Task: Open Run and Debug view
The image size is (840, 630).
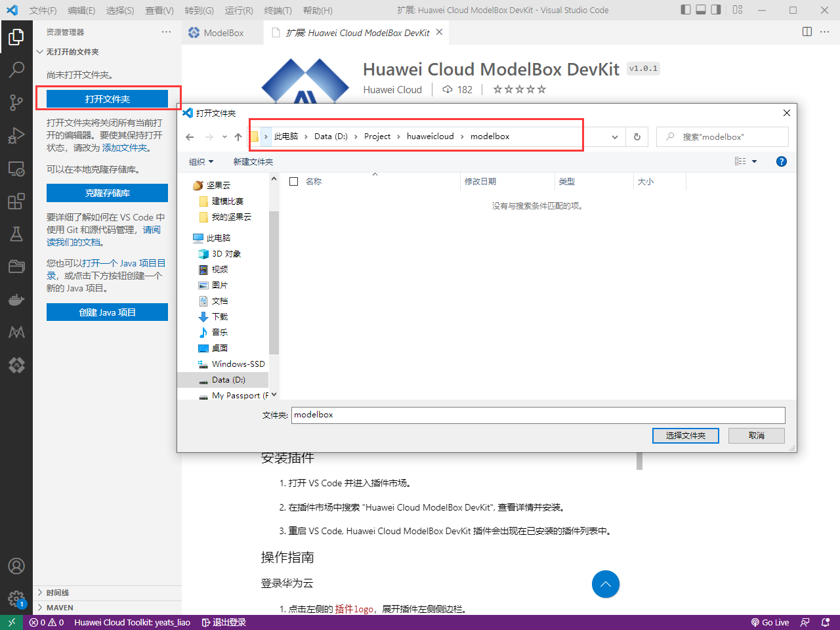Action: [x=16, y=135]
